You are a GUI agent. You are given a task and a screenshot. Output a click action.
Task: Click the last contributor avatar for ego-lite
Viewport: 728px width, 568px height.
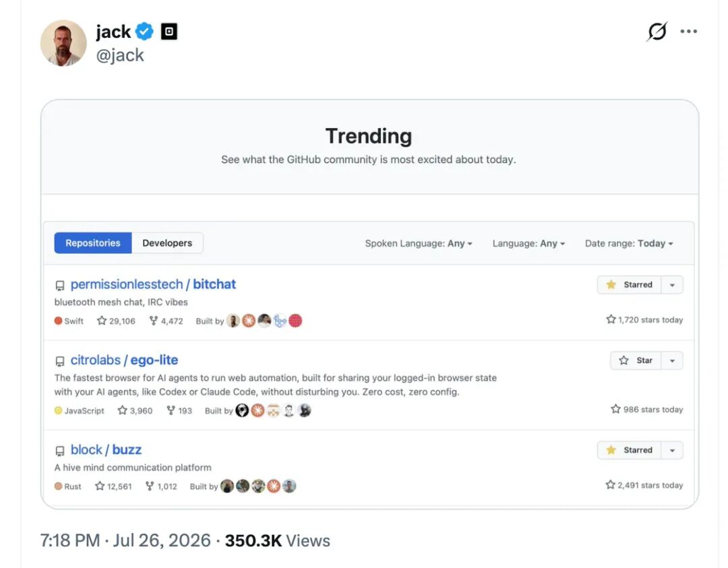pos(305,410)
